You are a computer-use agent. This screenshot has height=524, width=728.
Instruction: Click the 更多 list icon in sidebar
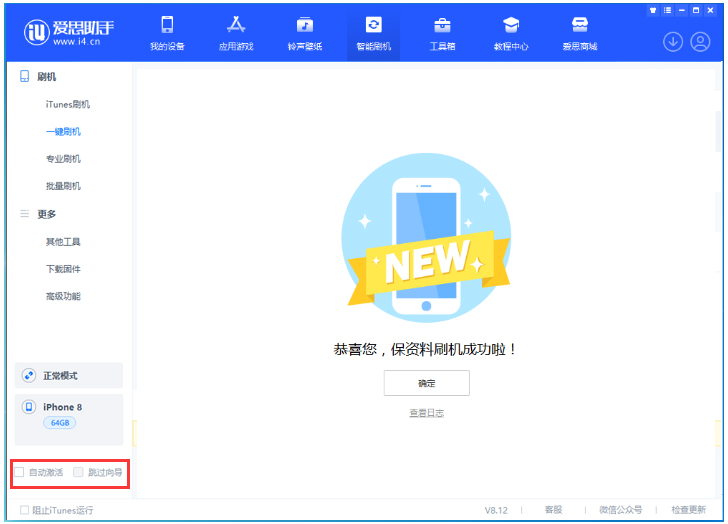(x=25, y=213)
